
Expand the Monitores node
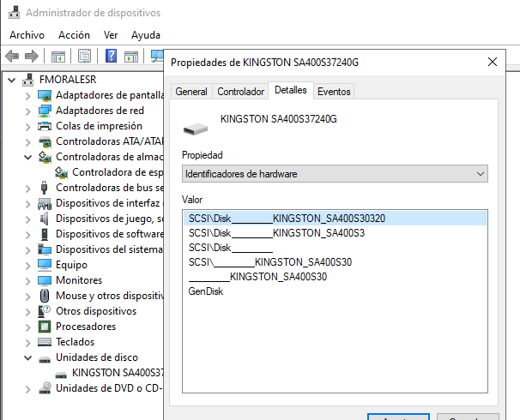tap(27, 281)
